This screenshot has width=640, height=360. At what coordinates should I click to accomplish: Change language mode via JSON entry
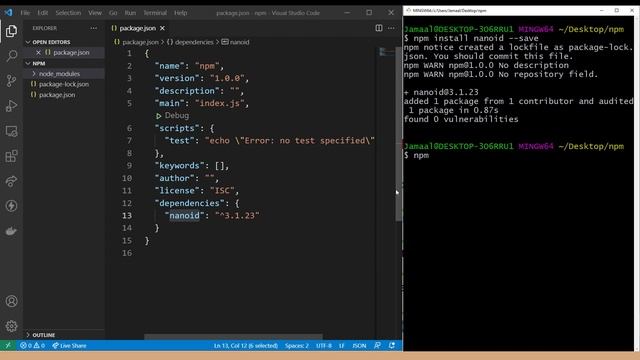point(359,345)
